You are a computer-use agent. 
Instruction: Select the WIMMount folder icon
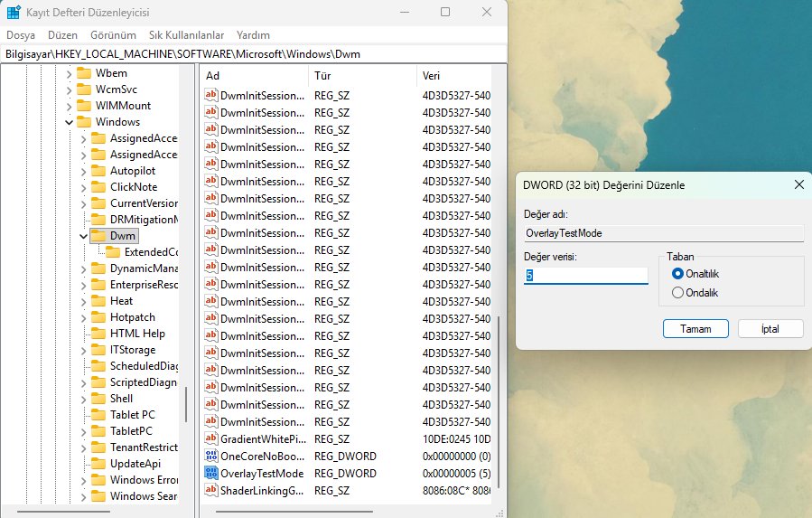coord(84,106)
